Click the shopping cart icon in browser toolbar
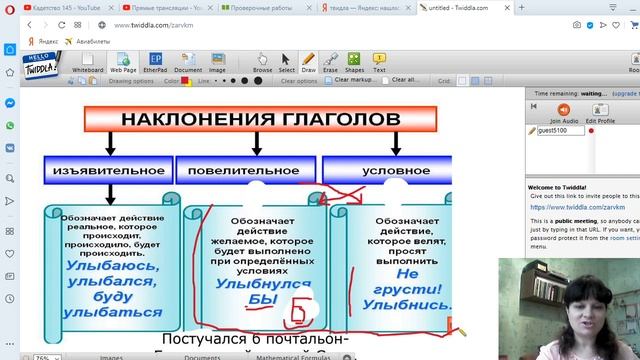Image resolution: width=640 pixels, height=360 pixels. pyautogui.click(x=634, y=25)
